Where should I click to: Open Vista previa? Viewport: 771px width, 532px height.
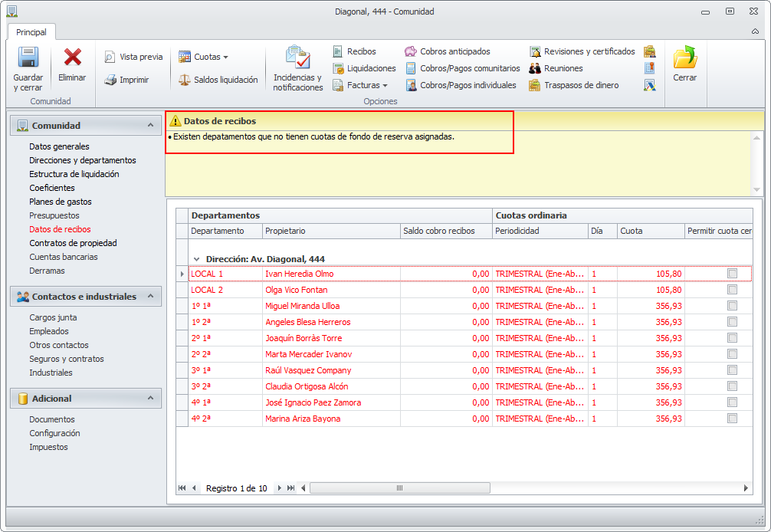(x=133, y=57)
